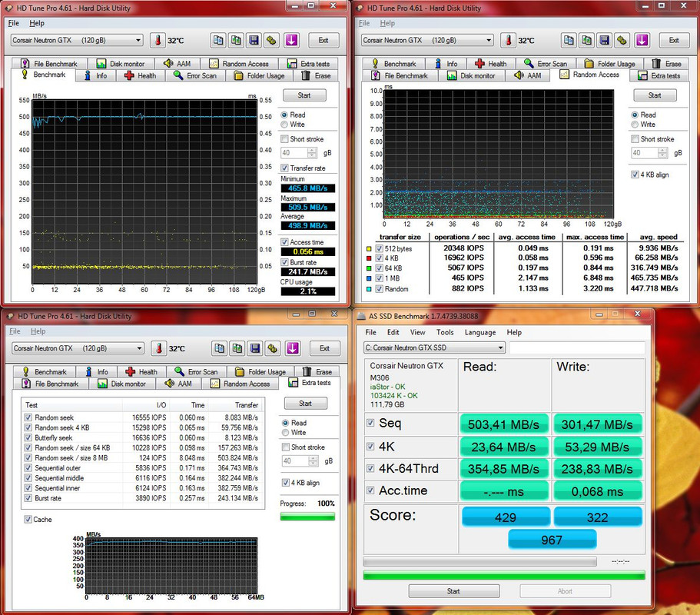The height and width of the screenshot is (615, 700).
Task: Open Disk monitor tab in bottom-left HD Tune window
Action: click(122, 384)
